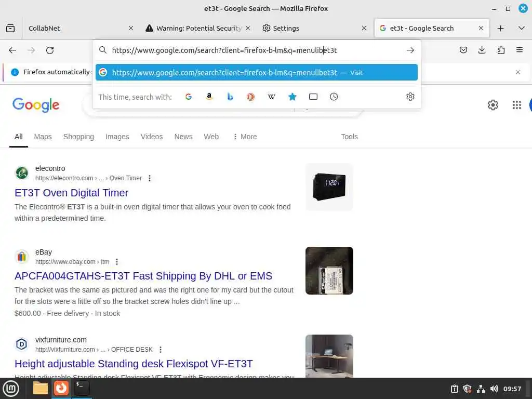Open the Pocket save button
Screen dimensions: 532x399
click(463, 50)
